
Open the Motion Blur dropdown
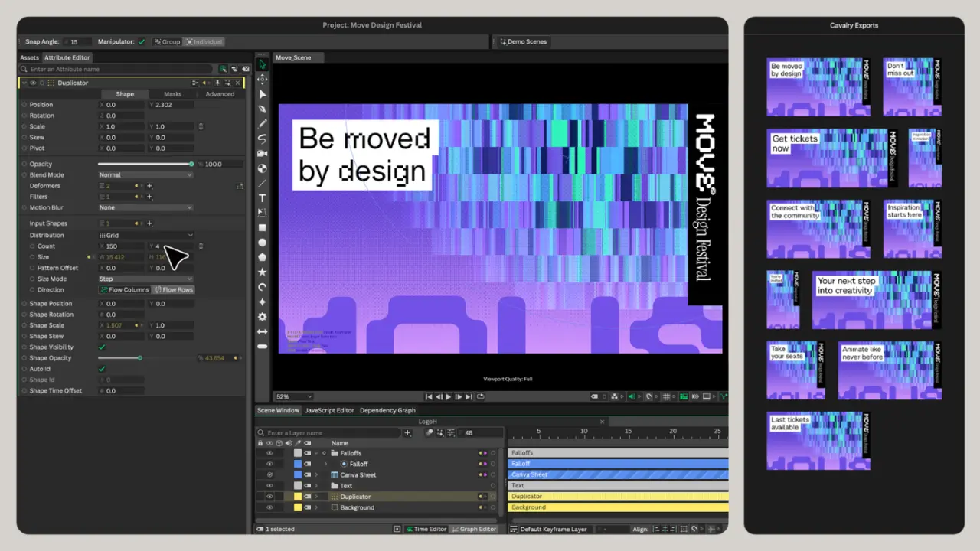(145, 207)
